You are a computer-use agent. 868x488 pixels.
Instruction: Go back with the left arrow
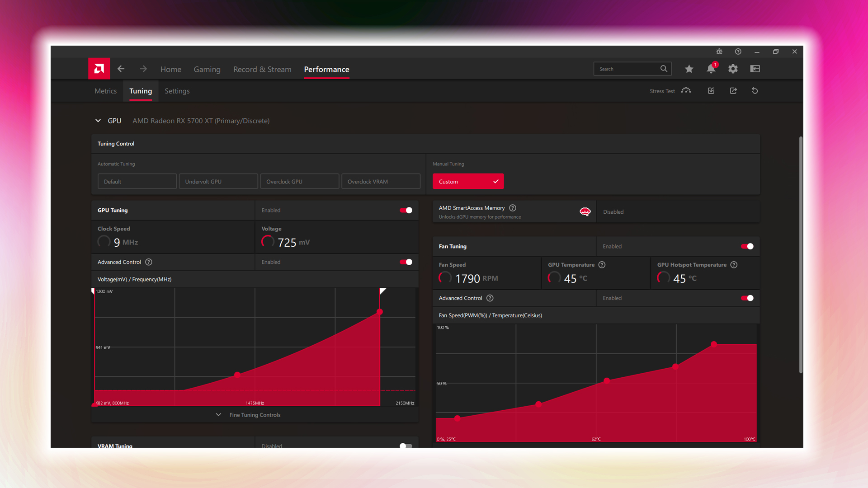[x=121, y=69]
